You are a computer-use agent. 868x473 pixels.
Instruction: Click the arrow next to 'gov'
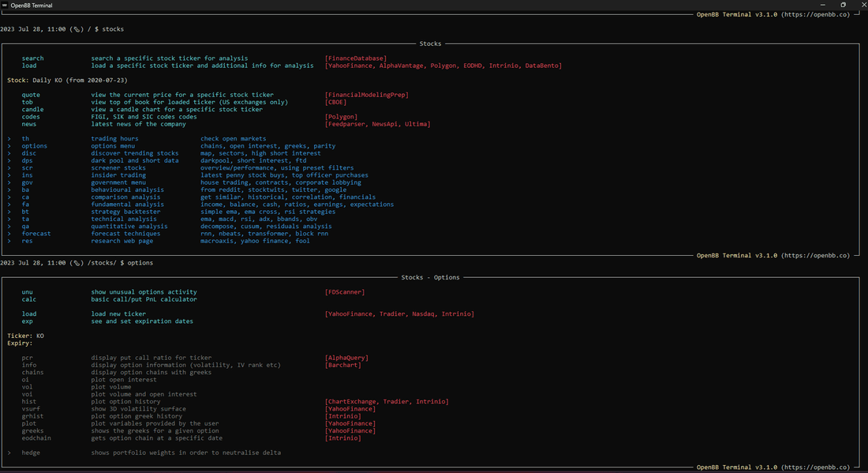tap(9, 182)
